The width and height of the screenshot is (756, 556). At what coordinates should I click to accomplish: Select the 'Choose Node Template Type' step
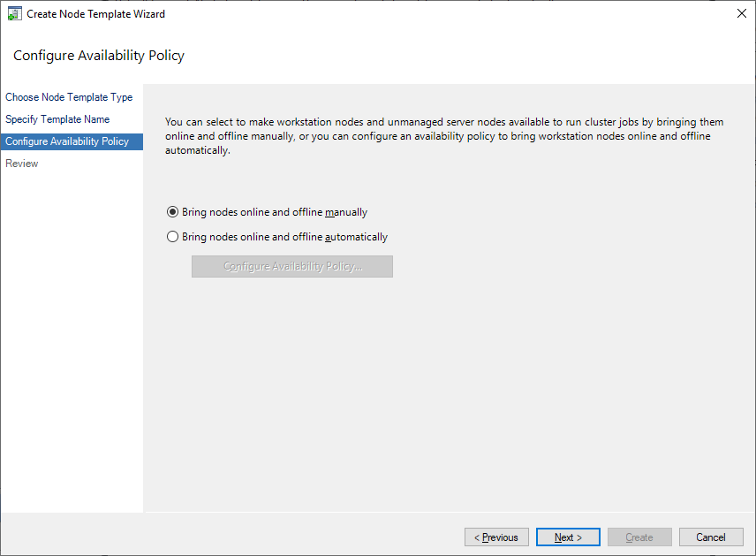[x=68, y=97]
